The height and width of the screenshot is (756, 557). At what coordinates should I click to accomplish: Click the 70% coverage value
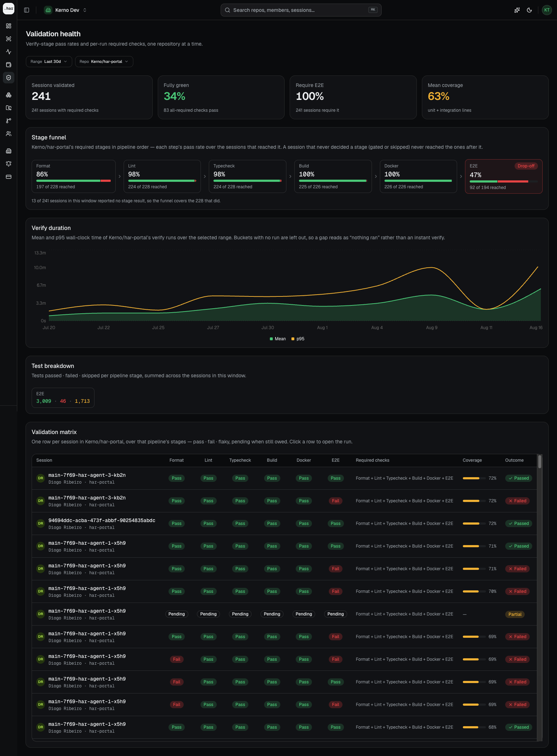click(492, 591)
